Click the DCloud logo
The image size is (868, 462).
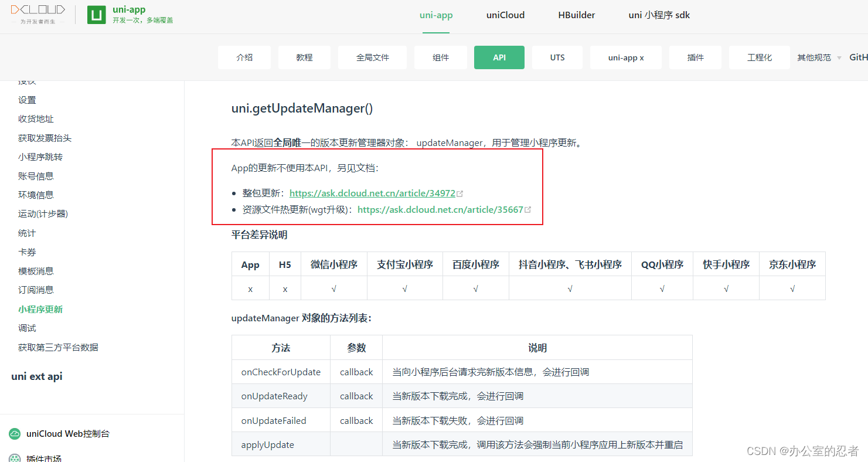[38, 14]
